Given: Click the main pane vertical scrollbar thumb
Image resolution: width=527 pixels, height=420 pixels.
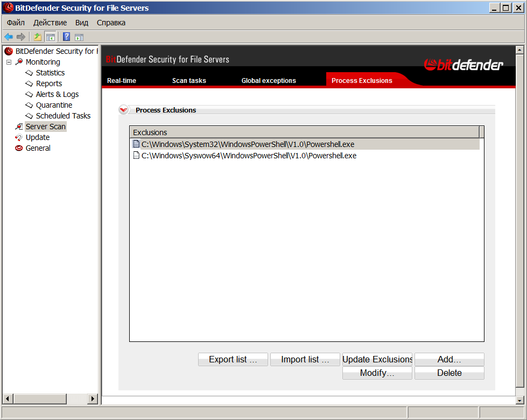Looking at the screenshot, I should (x=519, y=221).
